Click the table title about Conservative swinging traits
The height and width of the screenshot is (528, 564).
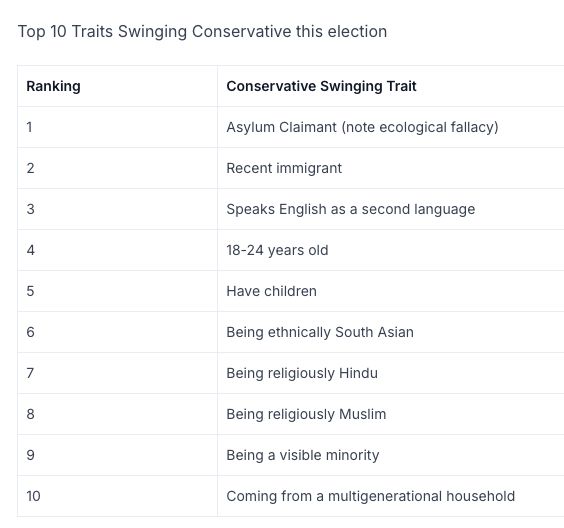pyautogui.click(x=203, y=31)
